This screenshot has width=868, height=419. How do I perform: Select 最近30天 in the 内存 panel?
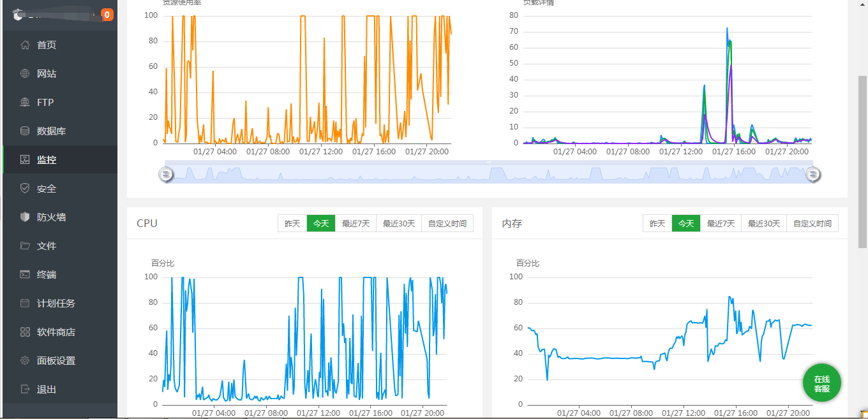coord(764,224)
